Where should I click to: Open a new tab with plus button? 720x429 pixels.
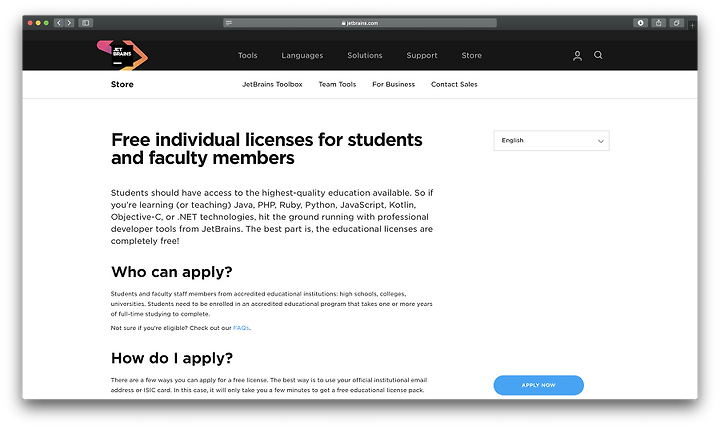(692, 25)
